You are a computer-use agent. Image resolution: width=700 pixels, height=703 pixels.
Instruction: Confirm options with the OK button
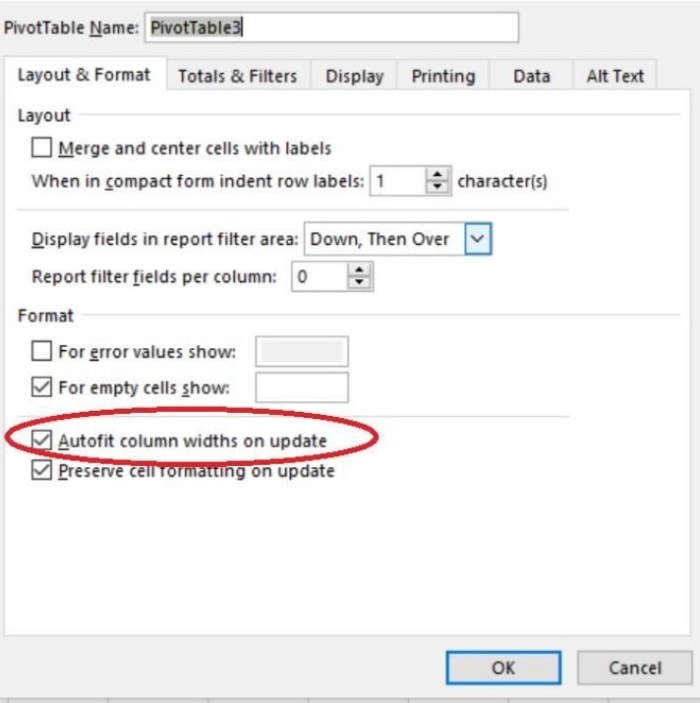(503, 668)
